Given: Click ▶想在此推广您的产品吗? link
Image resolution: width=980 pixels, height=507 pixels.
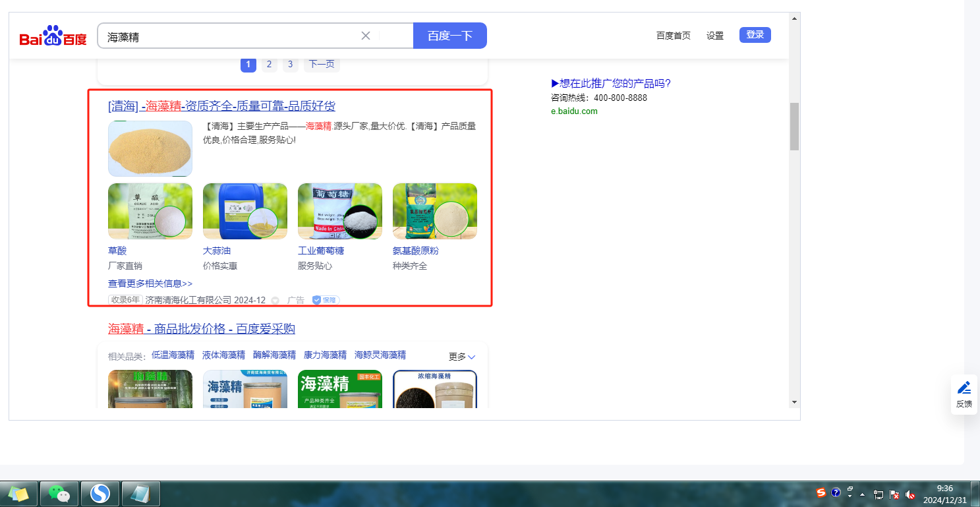Looking at the screenshot, I should coord(611,83).
